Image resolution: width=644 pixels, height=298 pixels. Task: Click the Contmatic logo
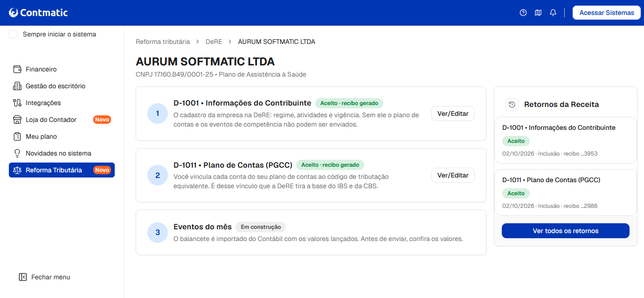pyautogui.click(x=38, y=13)
